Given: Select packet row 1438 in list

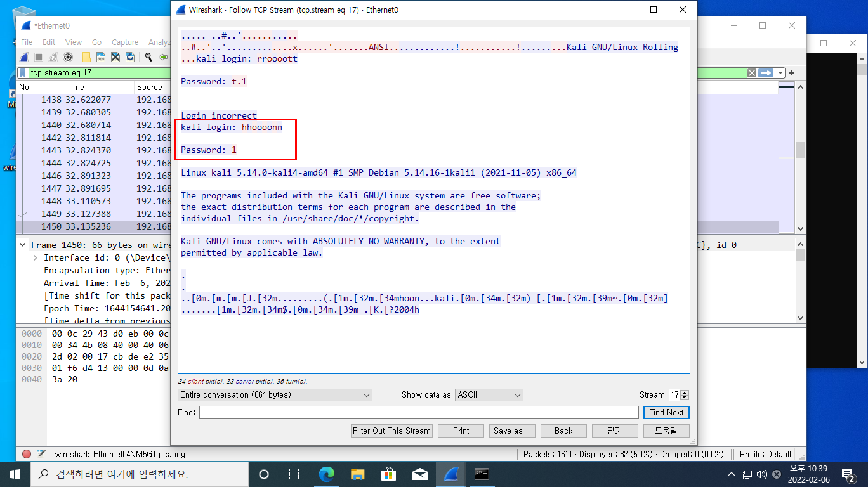Looking at the screenshot, I should pos(94,100).
